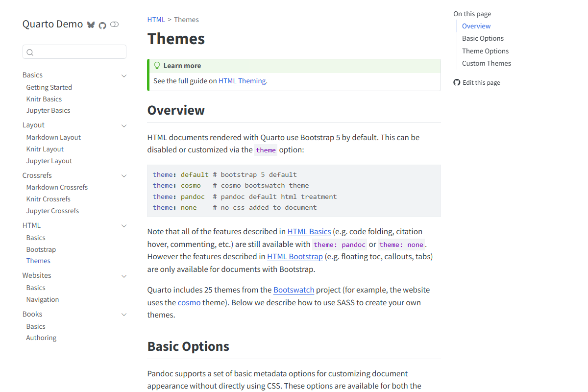588x392 pixels.
Task: Click the blue active-section indicator beside Overview
Action: pyautogui.click(x=459, y=26)
